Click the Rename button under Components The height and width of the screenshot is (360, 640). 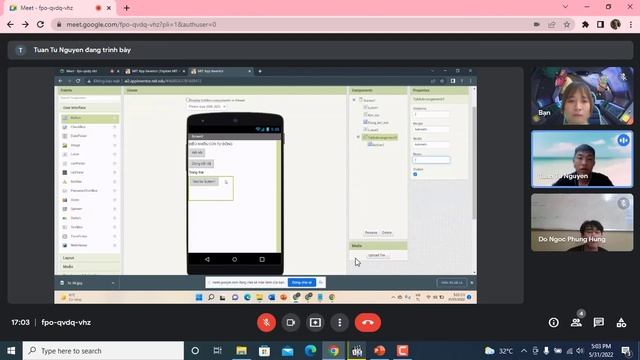click(x=371, y=233)
